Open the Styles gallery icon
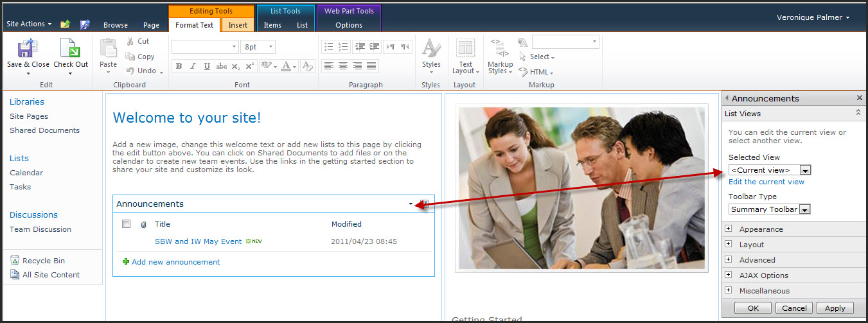 (431, 49)
